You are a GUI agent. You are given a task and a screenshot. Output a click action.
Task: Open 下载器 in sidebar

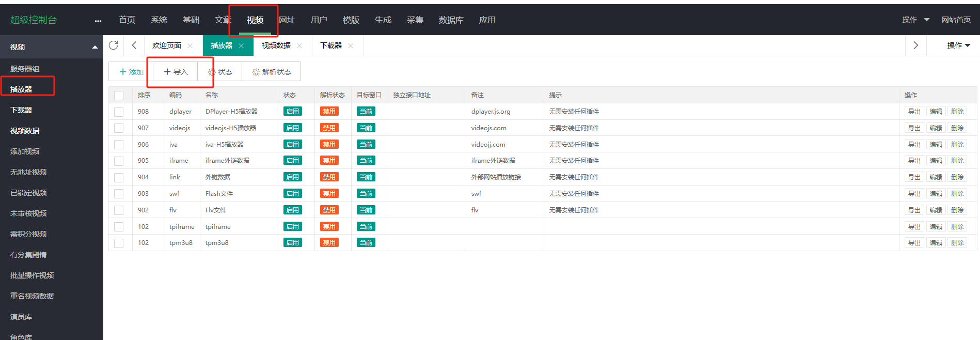pyautogui.click(x=21, y=110)
